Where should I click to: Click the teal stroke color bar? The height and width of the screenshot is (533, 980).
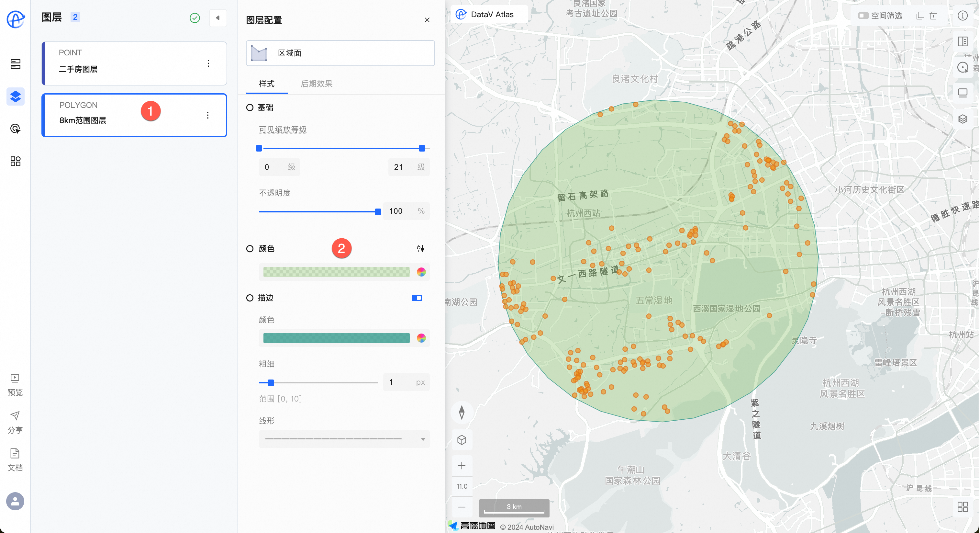pyautogui.click(x=336, y=338)
